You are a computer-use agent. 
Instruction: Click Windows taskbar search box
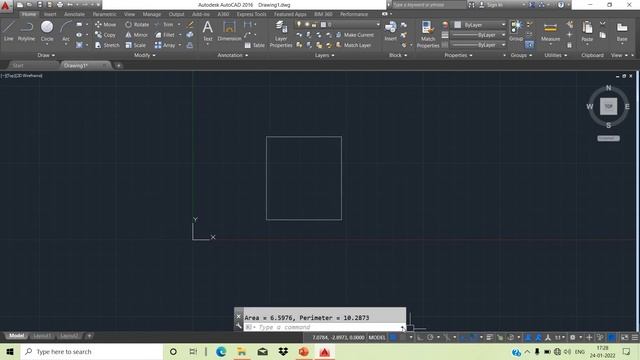pos(91,351)
